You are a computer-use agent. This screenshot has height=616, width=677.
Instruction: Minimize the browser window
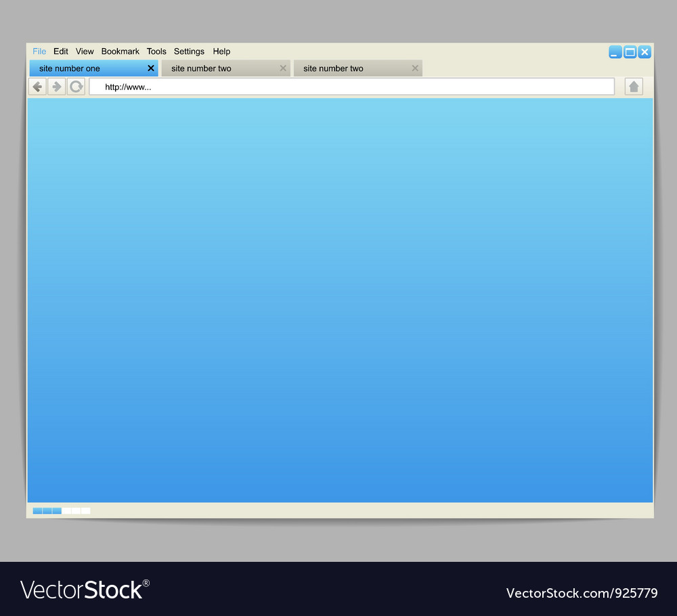click(615, 52)
